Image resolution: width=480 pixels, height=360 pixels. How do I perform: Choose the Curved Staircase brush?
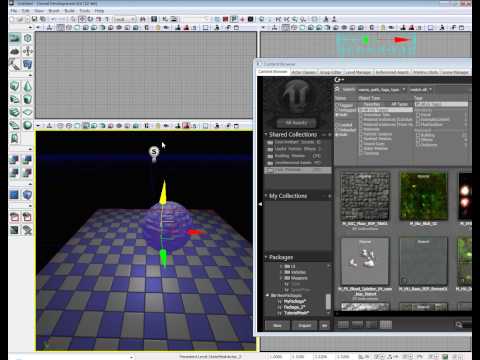[x=15, y=99]
